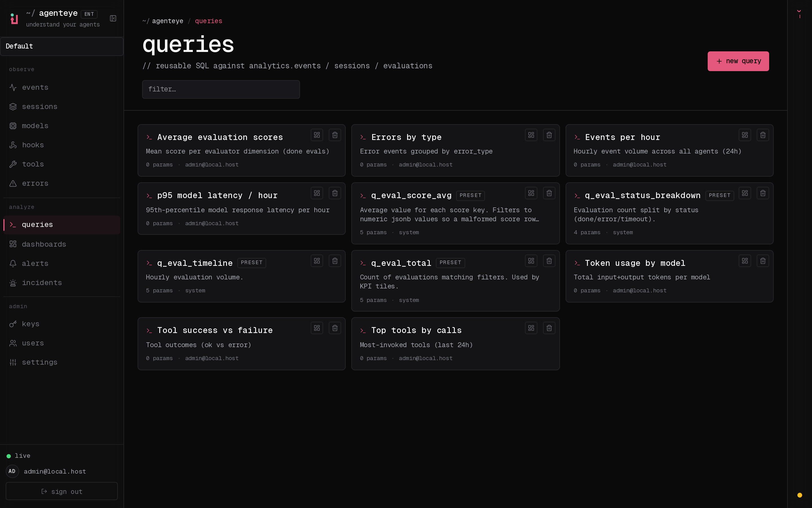Delete the Tool success vs failure query

335,328
